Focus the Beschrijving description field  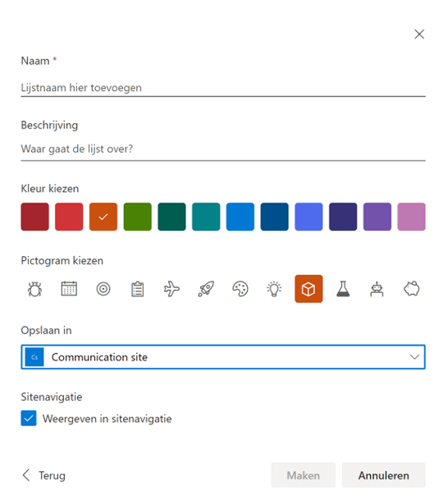coord(223,149)
